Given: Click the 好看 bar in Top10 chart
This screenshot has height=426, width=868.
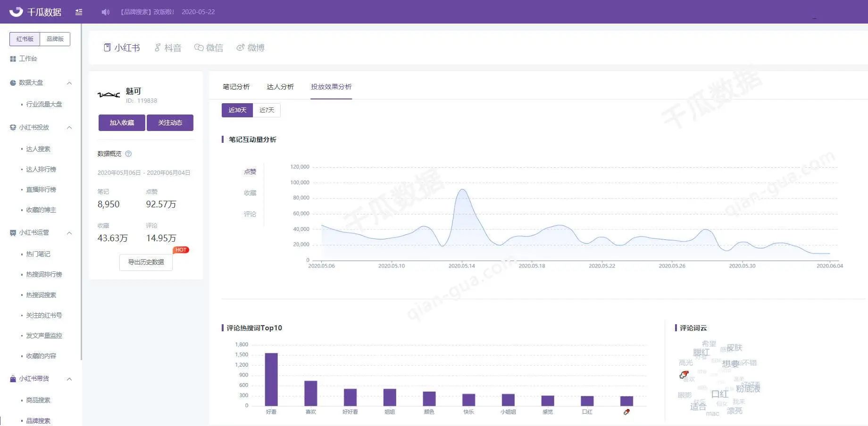Looking at the screenshot, I should (271, 379).
